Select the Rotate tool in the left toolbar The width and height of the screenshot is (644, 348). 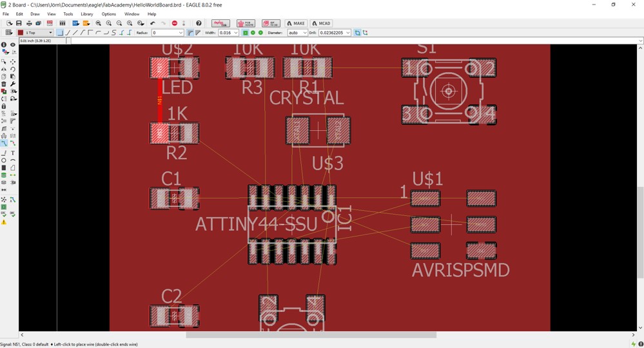click(x=13, y=69)
